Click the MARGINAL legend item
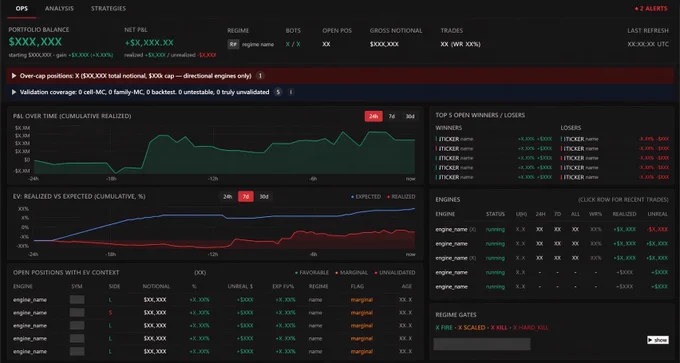This screenshot has height=363, width=680. tap(351, 273)
